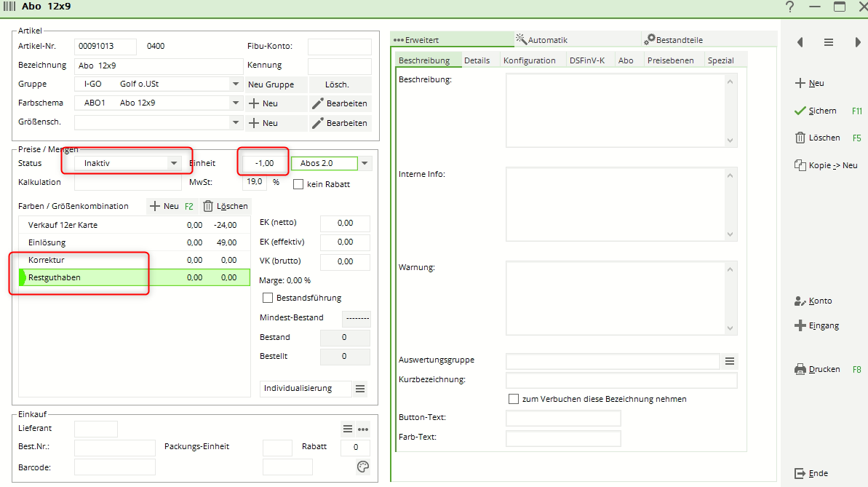Open Konto via the person icon
The width and height of the screenshot is (868, 487).
pyautogui.click(x=800, y=301)
